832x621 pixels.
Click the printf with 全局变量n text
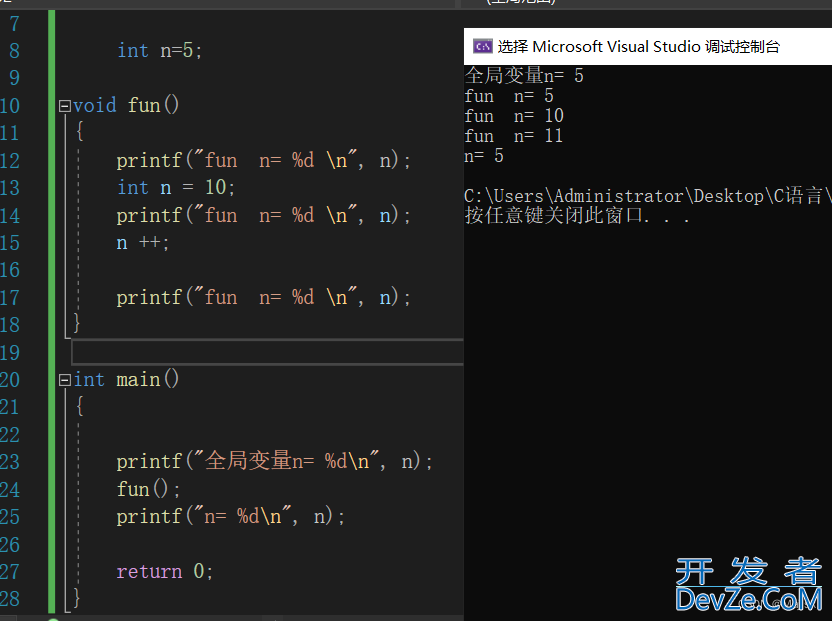tap(274, 461)
